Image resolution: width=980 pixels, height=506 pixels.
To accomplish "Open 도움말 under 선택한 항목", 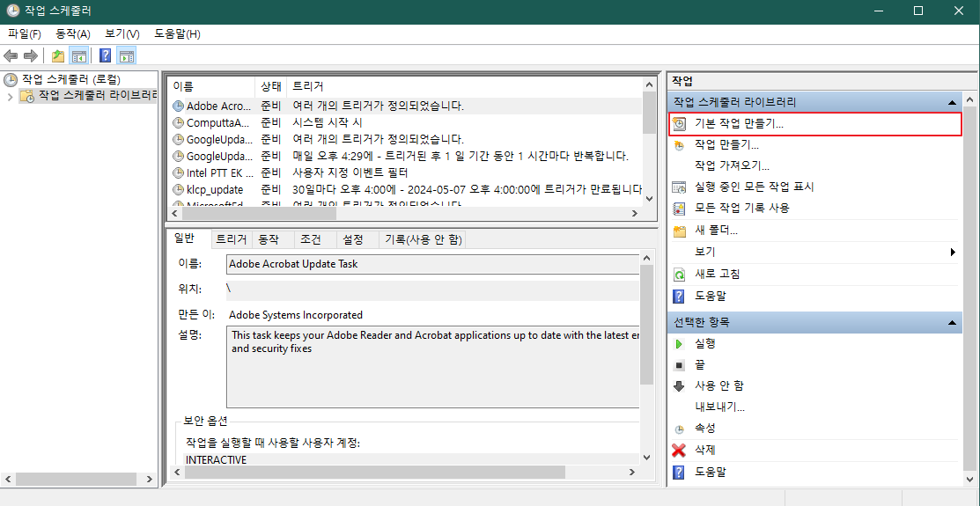I will click(x=710, y=472).
